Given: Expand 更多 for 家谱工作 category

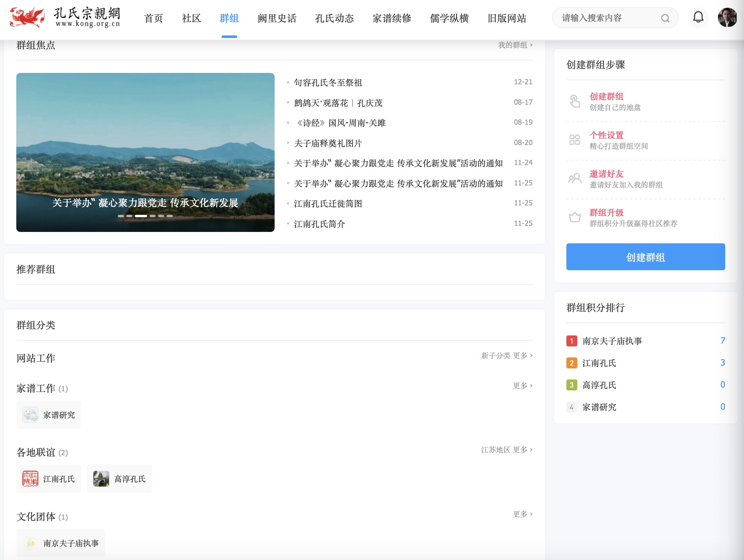Looking at the screenshot, I should click(x=523, y=386).
